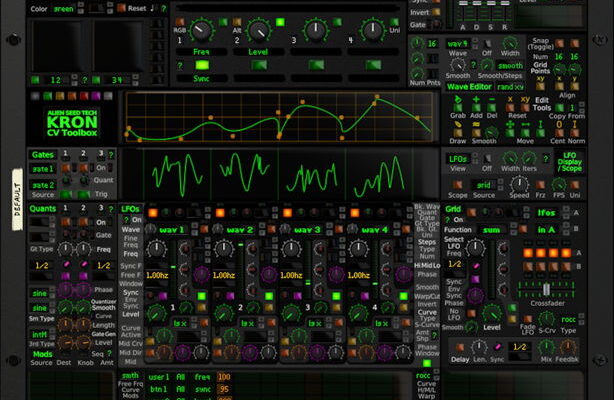This screenshot has height=400, width=614.
Task: Switch to the Wave Editor section tab
Action: 471,87
